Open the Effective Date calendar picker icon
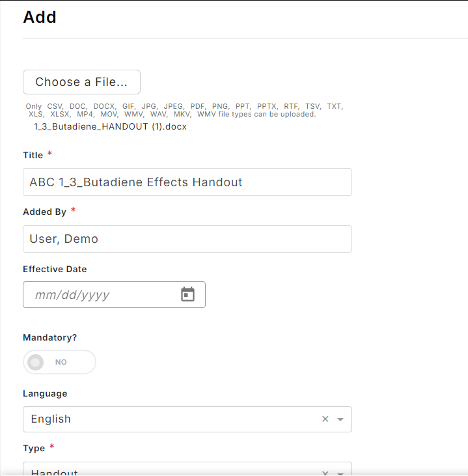This screenshot has width=468, height=476. pyautogui.click(x=187, y=294)
